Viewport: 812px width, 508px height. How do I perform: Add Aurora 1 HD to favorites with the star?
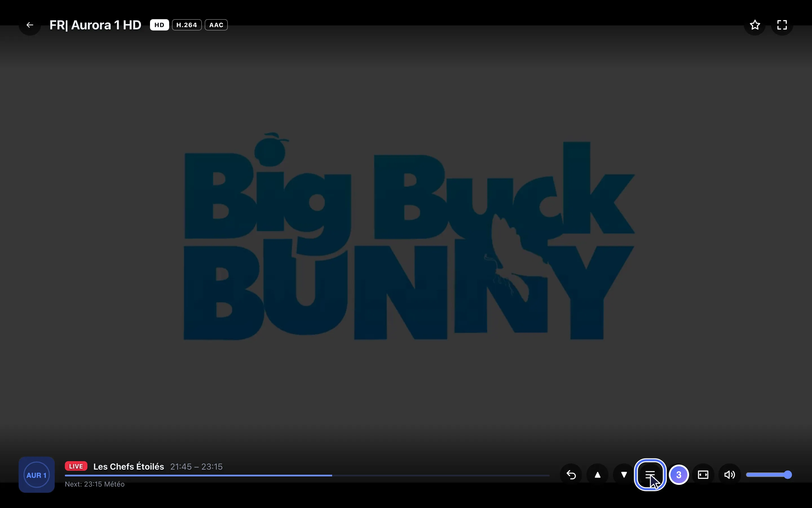tap(755, 25)
